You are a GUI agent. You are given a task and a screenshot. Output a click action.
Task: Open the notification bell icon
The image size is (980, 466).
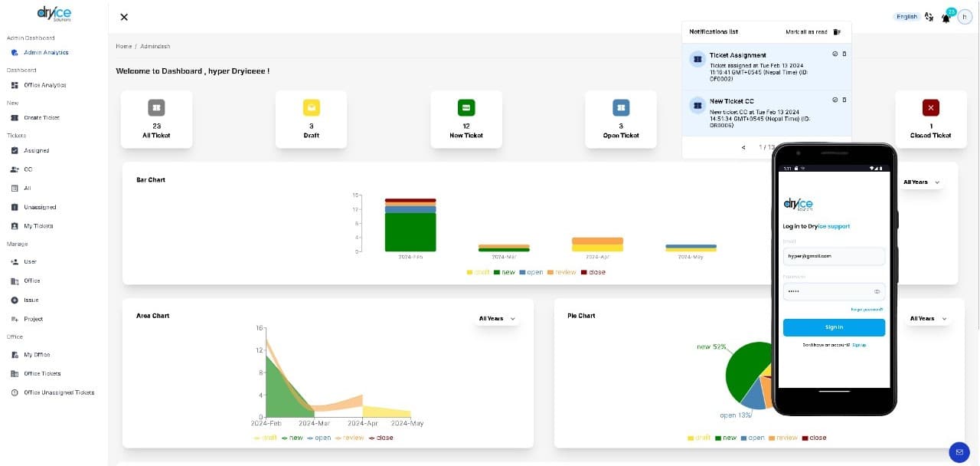pyautogui.click(x=946, y=18)
